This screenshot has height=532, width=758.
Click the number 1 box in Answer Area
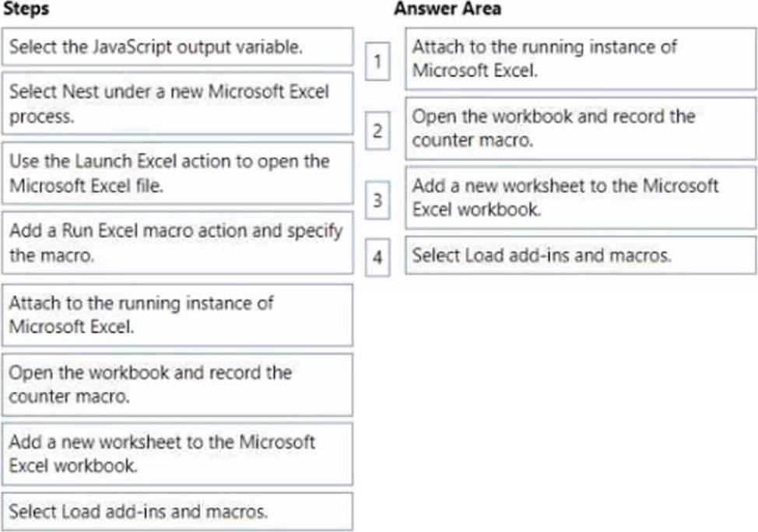pyautogui.click(x=377, y=61)
